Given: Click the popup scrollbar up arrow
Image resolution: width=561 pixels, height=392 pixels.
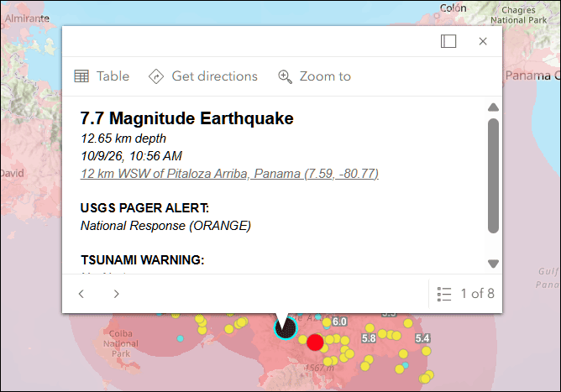Looking at the screenshot, I should click(x=493, y=107).
